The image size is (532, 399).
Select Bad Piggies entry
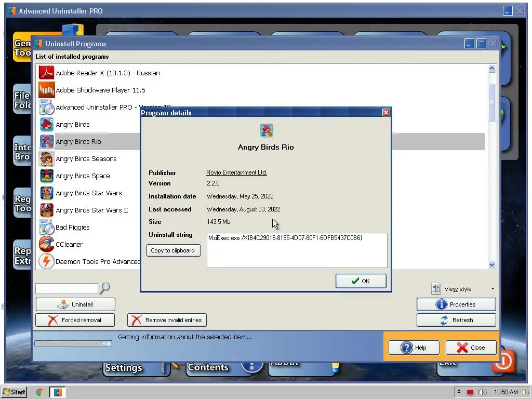(x=73, y=227)
